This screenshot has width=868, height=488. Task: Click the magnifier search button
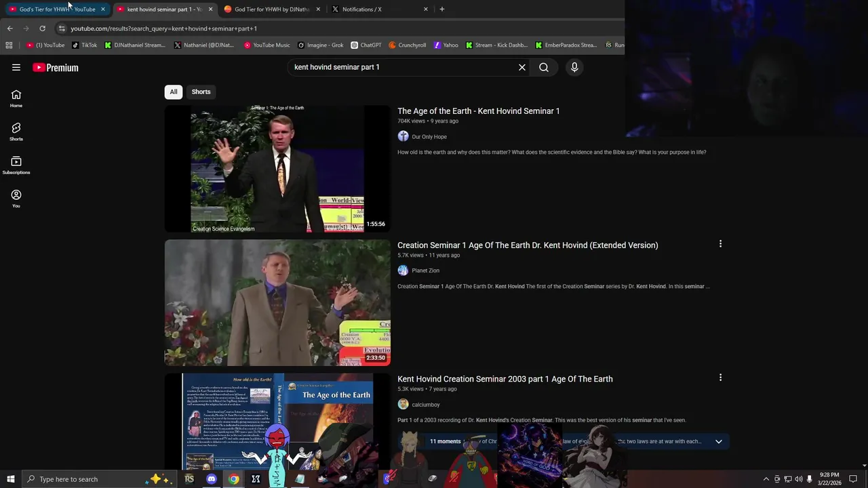(544, 67)
